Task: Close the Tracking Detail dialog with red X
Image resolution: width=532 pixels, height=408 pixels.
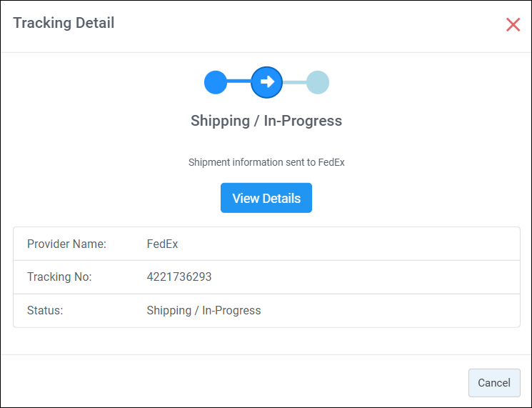Action: (513, 25)
